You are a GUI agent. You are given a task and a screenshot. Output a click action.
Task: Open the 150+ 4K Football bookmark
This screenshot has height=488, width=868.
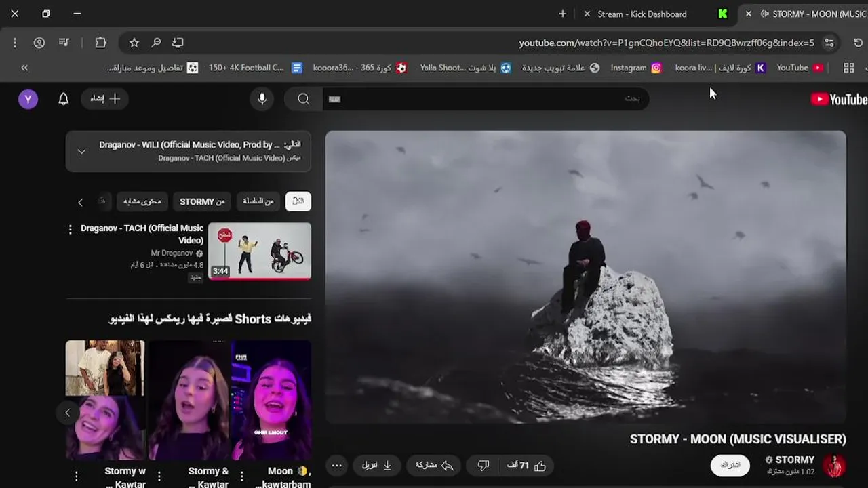256,68
